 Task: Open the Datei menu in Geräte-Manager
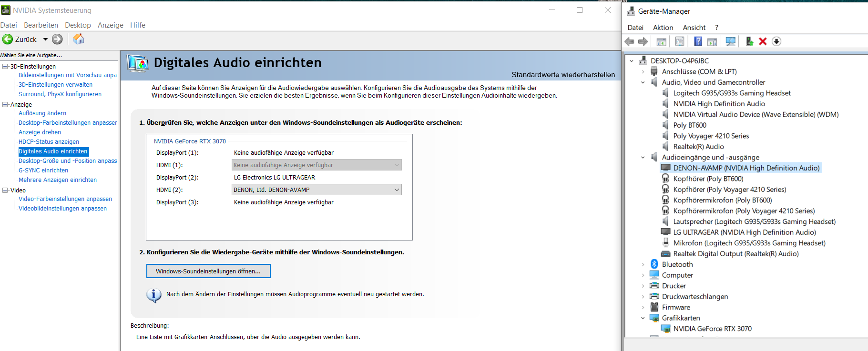point(635,28)
